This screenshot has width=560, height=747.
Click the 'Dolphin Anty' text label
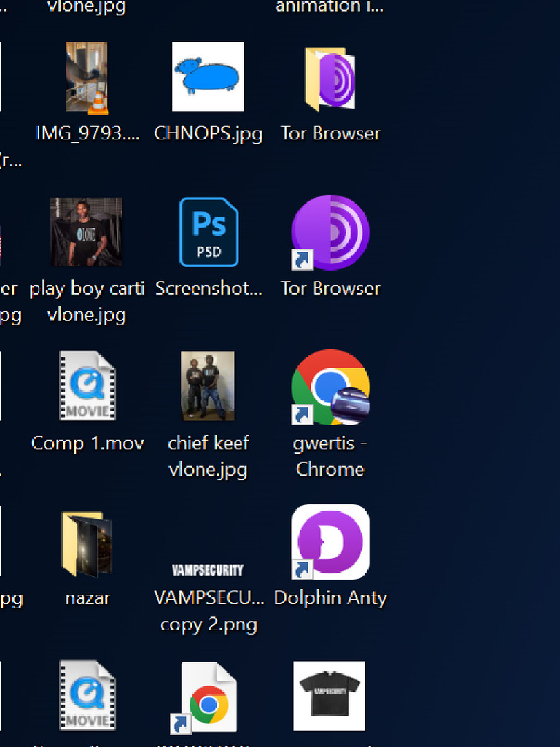pyautogui.click(x=330, y=597)
